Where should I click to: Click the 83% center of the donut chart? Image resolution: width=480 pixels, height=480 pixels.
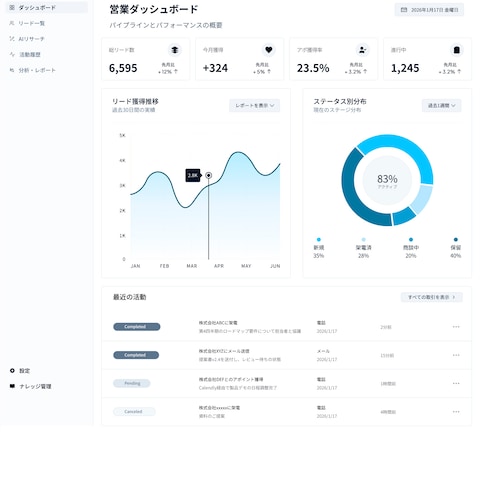coord(387,180)
